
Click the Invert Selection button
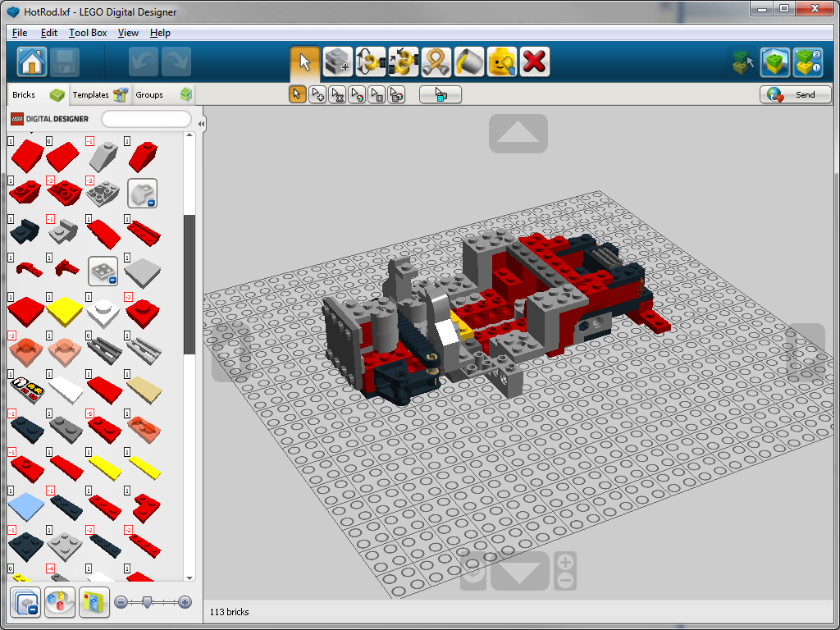[441, 95]
